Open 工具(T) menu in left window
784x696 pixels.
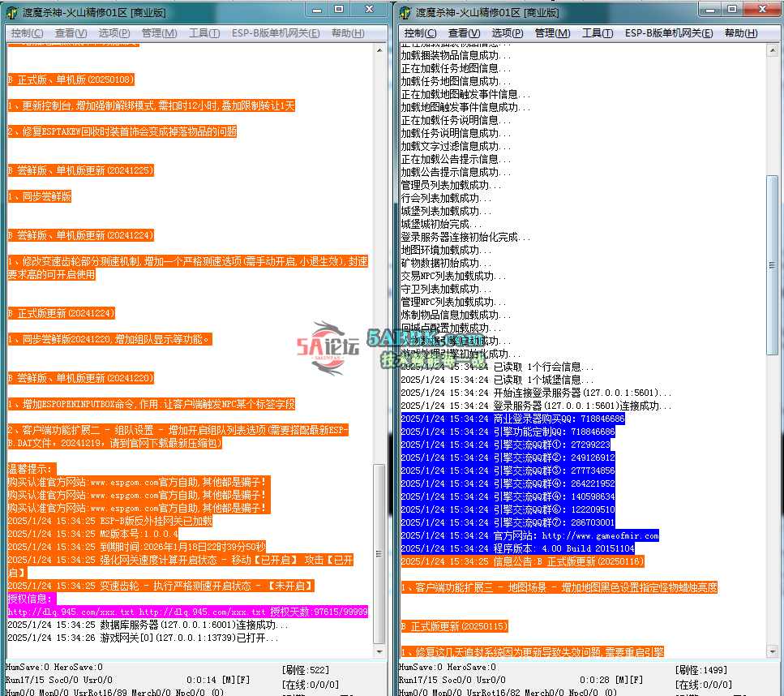pos(204,33)
